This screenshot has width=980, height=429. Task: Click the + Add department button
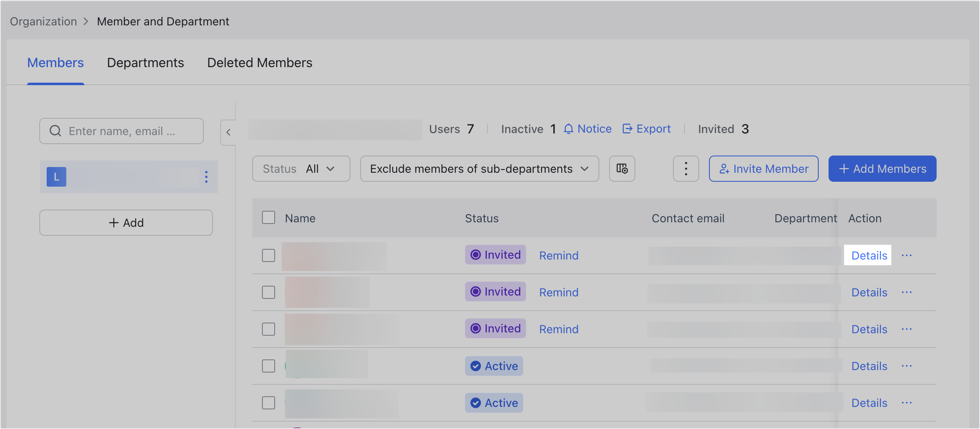click(x=126, y=223)
